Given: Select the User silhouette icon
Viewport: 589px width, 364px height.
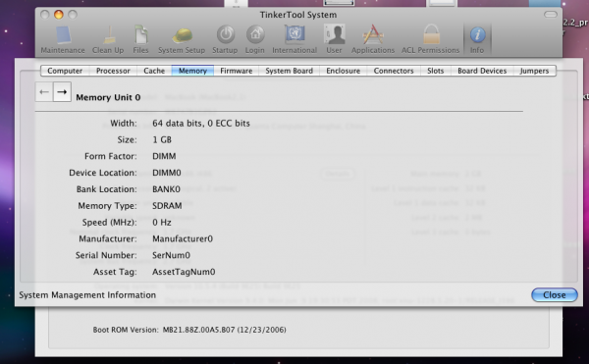Looking at the screenshot, I should (334, 40).
